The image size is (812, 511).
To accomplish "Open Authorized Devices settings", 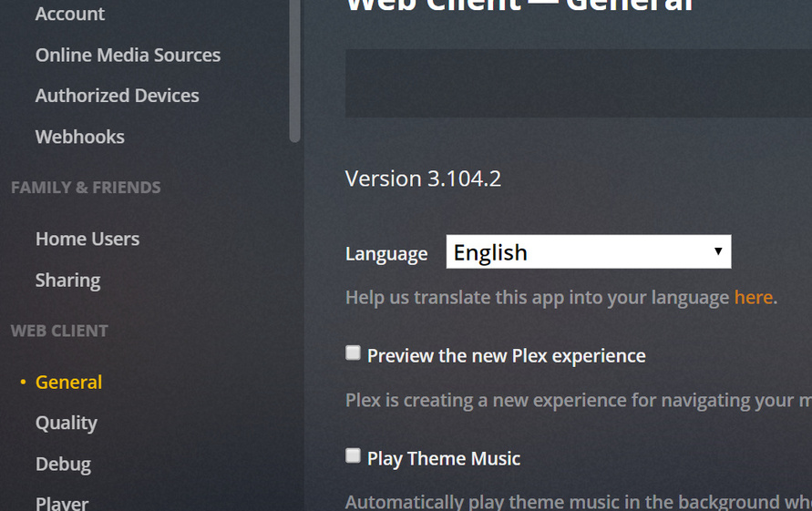I will coord(117,96).
